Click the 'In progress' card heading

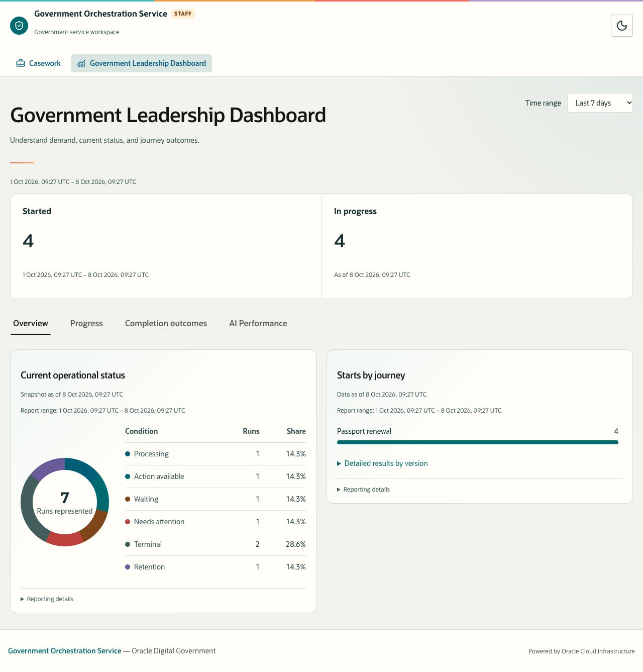[x=355, y=212]
